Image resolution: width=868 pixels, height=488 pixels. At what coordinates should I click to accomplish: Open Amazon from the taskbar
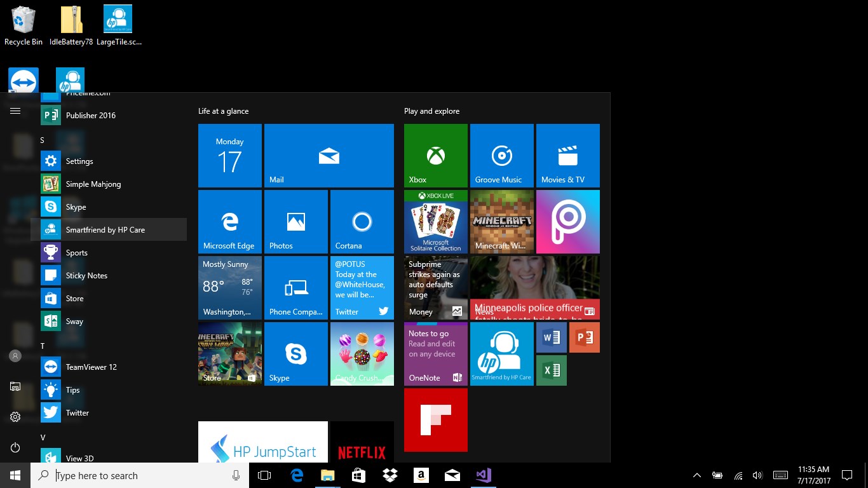(421, 475)
